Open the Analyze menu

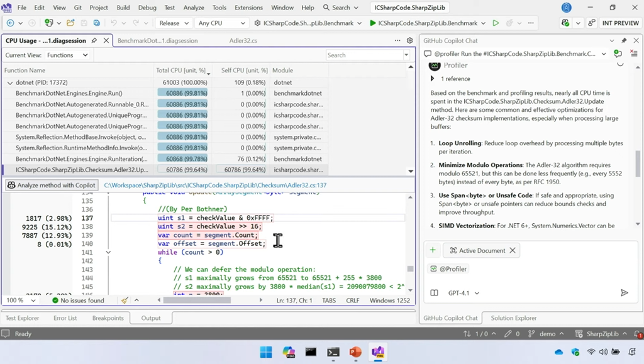point(193,8)
